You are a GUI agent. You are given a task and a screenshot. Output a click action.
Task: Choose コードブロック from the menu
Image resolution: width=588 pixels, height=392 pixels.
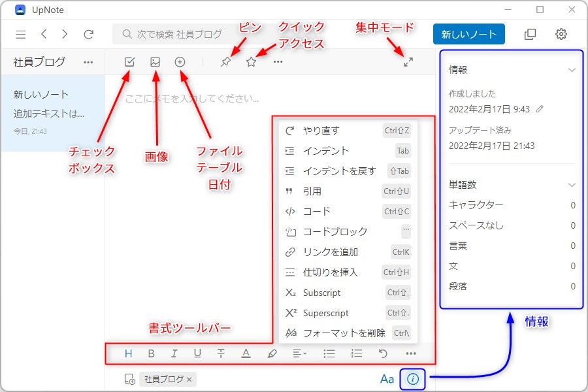348,232
